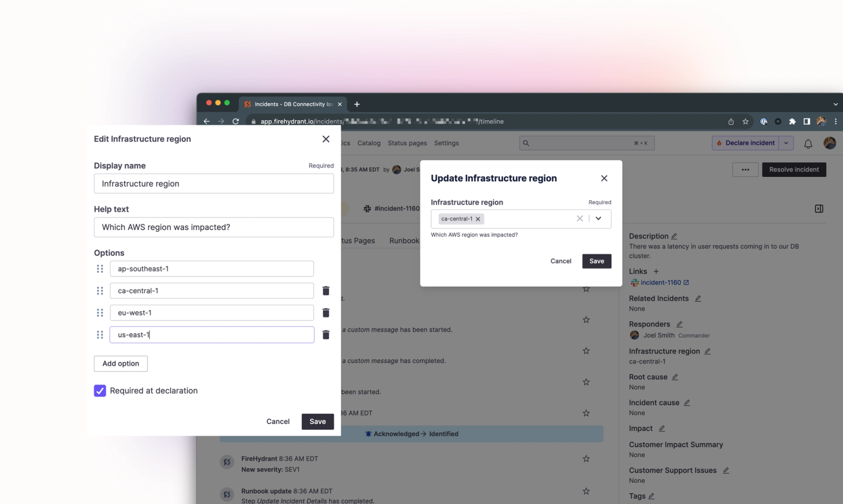Close the Incidents browser tab
The height and width of the screenshot is (504, 843).
tap(340, 104)
